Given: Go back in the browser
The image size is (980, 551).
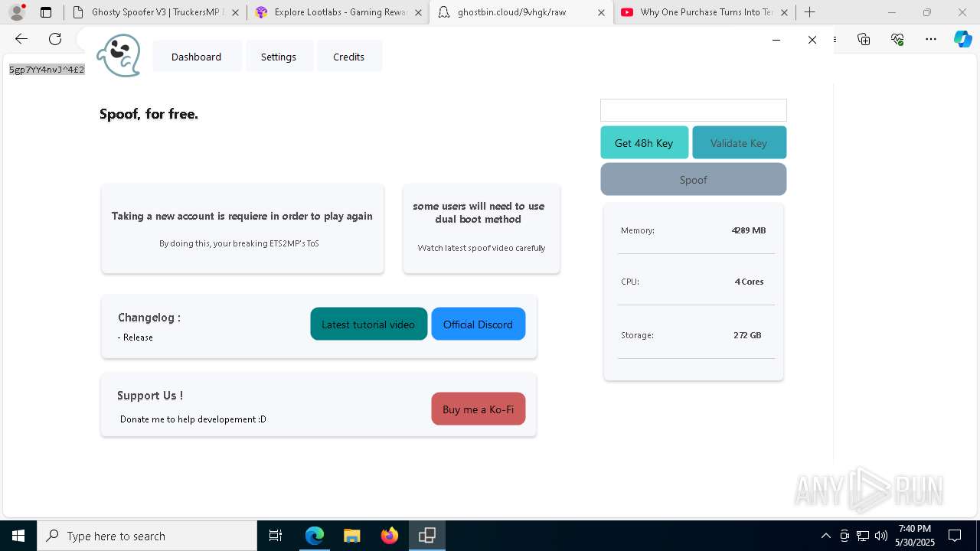Looking at the screenshot, I should click(x=21, y=39).
